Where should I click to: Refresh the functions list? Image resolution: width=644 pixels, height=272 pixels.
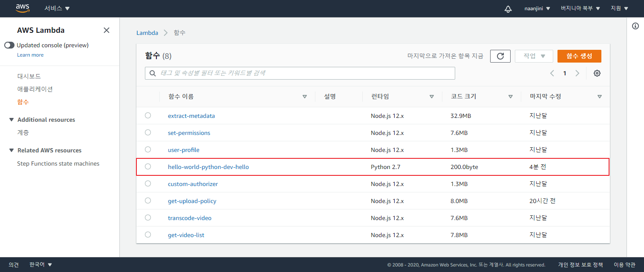[500, 56]
